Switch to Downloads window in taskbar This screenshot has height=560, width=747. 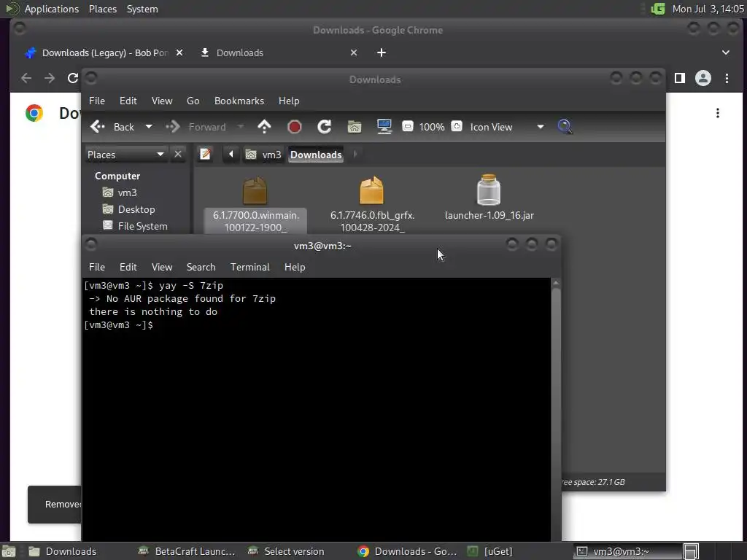click(x=77, y=551)
